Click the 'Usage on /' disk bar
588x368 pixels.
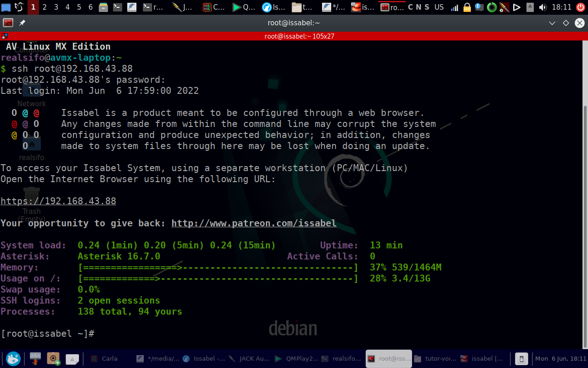coord(218,278)
